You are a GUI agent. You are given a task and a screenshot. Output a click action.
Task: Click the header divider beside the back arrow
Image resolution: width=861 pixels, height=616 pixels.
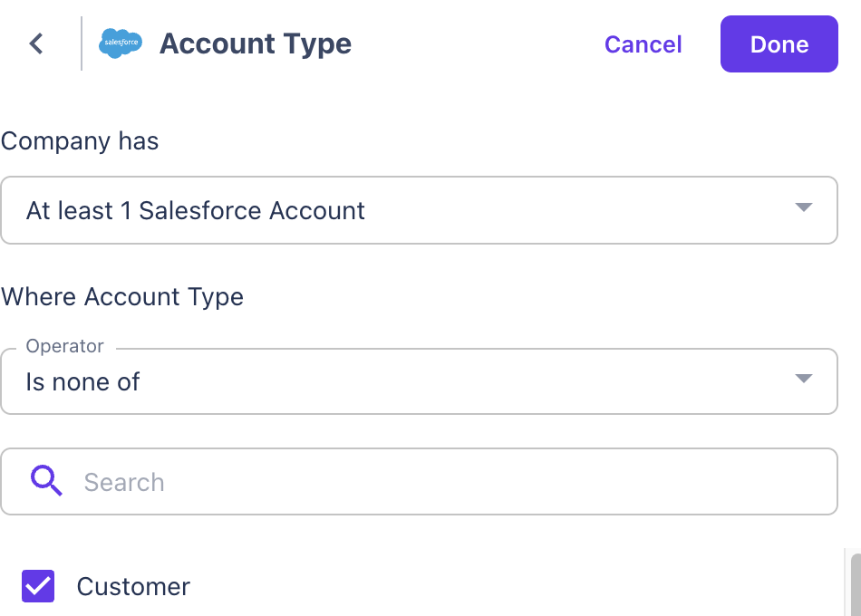click(82, 43)
